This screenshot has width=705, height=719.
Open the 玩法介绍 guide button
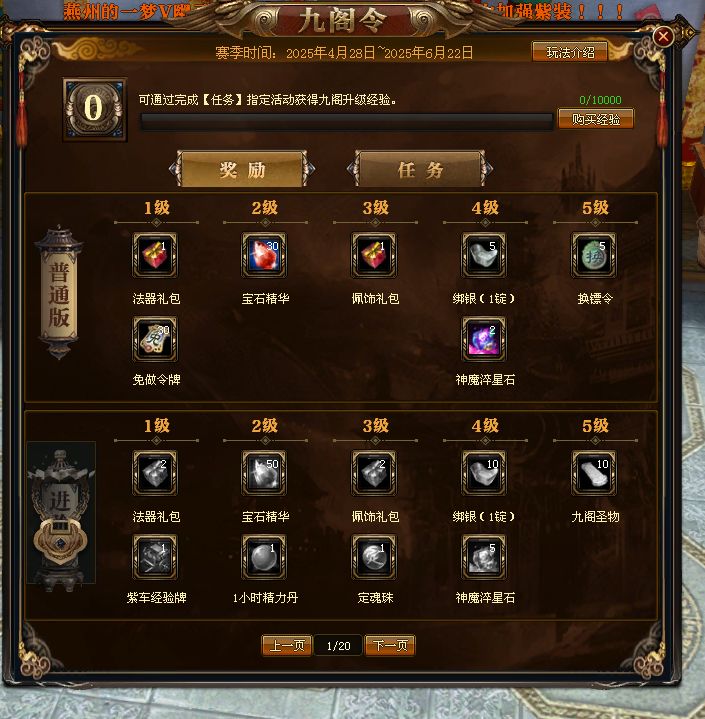point(570,52)
